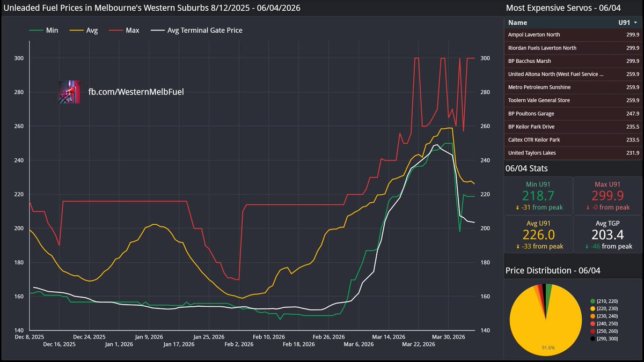Select Toolern Vale General Store row
Image resolution: width=644 pixels, height=362 pixels.
point(573,100)
